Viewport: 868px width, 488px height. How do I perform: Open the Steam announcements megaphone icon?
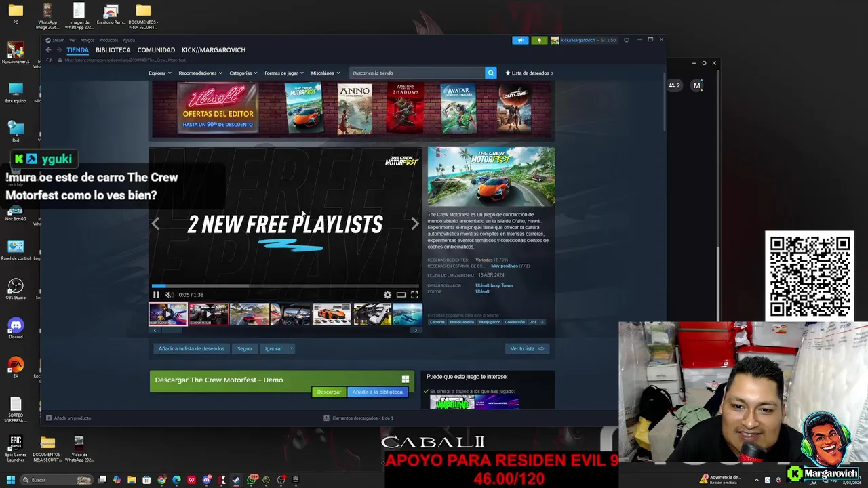click(520, 40)
